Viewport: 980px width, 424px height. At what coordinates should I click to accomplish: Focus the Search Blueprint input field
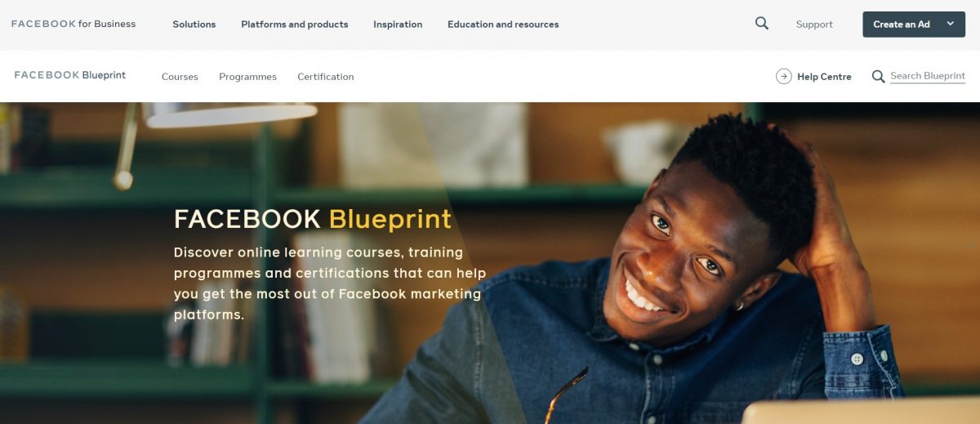point(928,76)
